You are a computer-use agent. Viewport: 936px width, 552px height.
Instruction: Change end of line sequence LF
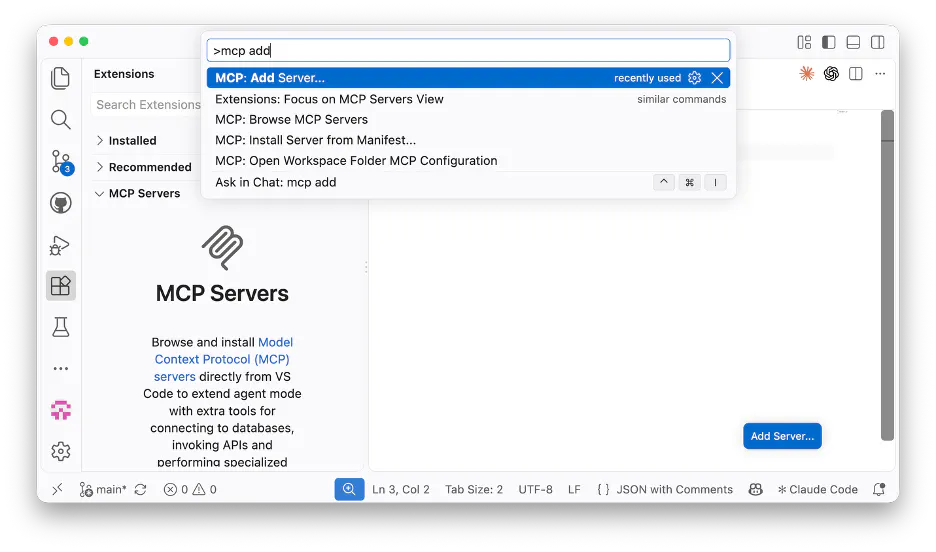[574, 489]
